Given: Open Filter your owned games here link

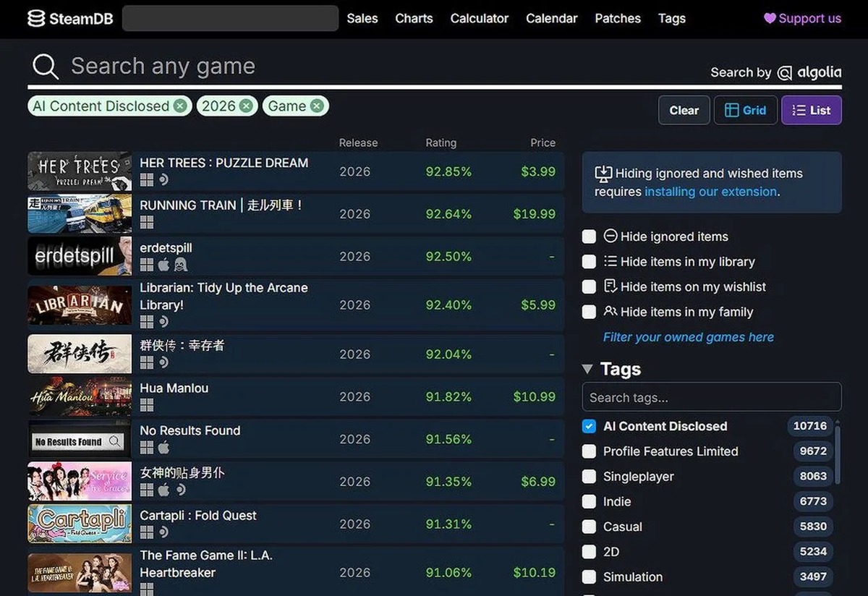Looking at the screenshot, I should tap(689, 337).
